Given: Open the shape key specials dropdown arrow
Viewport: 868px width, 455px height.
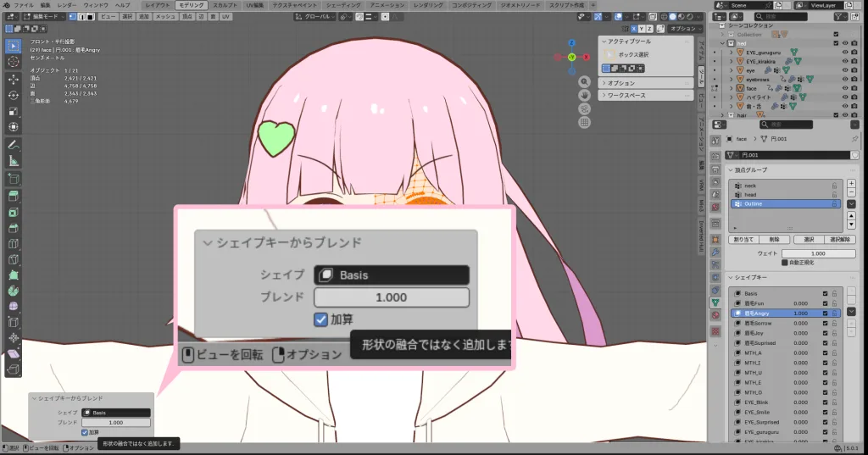Looking at the screenshot, I should pyautogui.click(x=851, y=312).
